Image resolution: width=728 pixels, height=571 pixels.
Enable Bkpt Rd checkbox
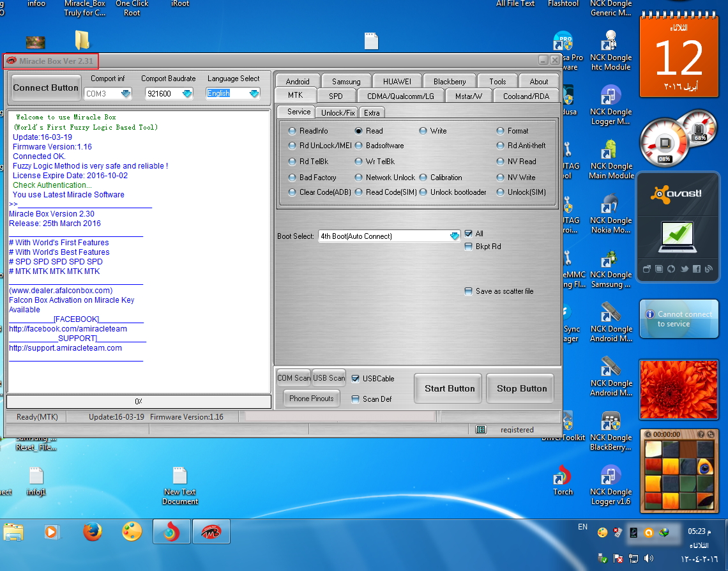[x=469, y=247]
